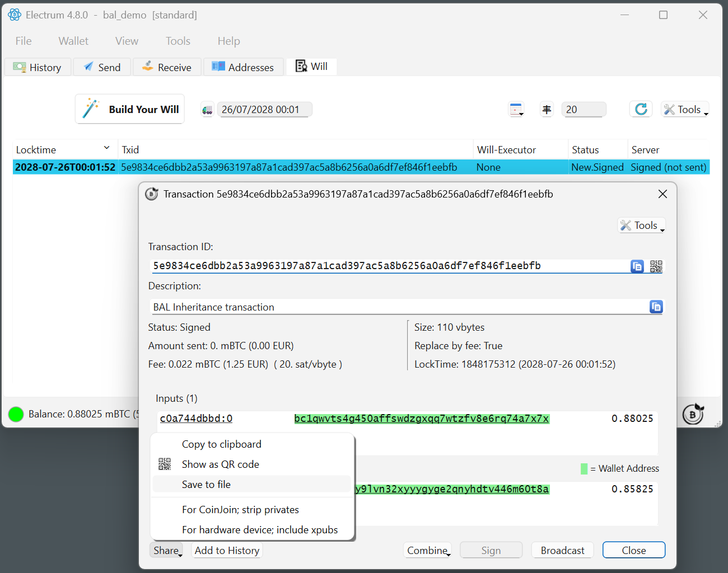Open the View menu

[127, 41]
